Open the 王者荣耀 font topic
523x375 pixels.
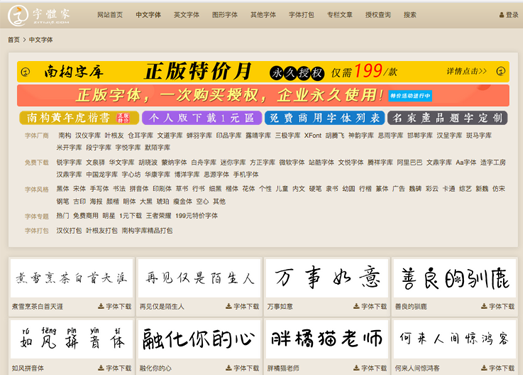(x=158, y=216)
